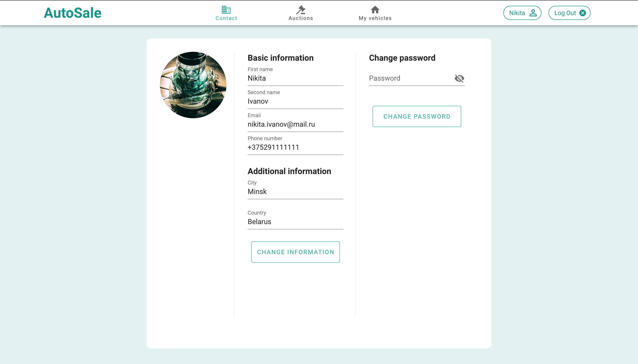Toggle password visibility eye icon
638x364 pixels.
pos(459,79)
